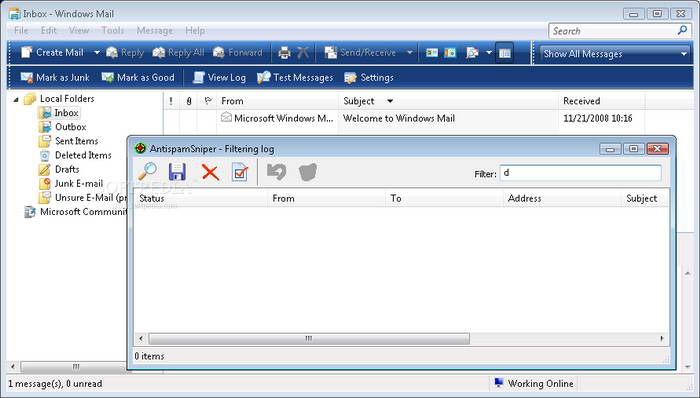Open the Help menu
This screenshot has width=700, height=398.
click(195, 30)
